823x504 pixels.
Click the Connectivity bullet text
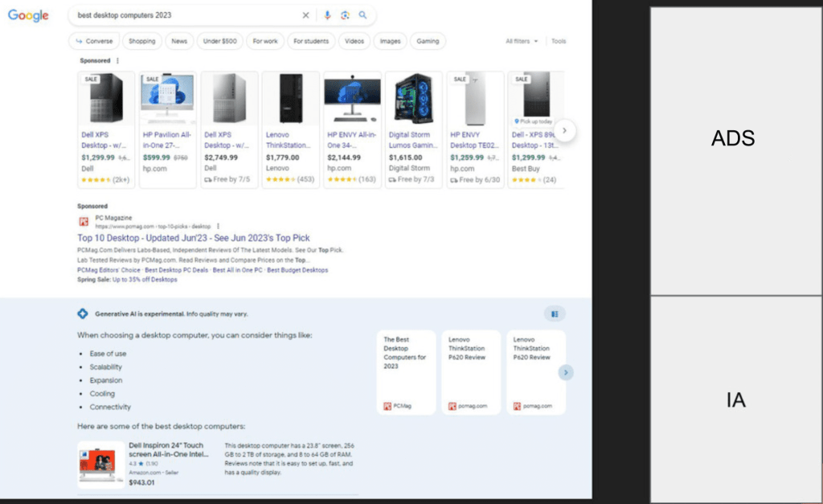tap(109, 407)
